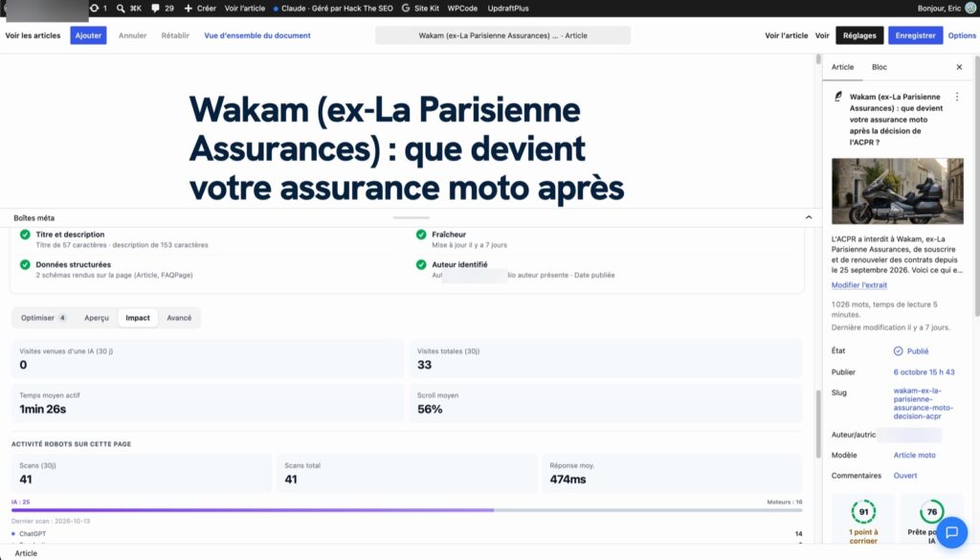Open Site Kit from the admin bar

(420, 8)
